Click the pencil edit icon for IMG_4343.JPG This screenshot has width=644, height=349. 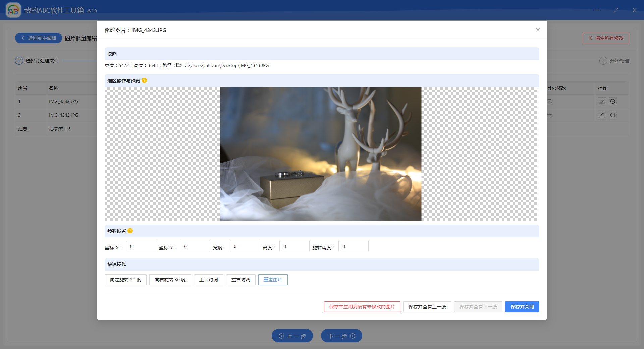click(x=602, y=115)
